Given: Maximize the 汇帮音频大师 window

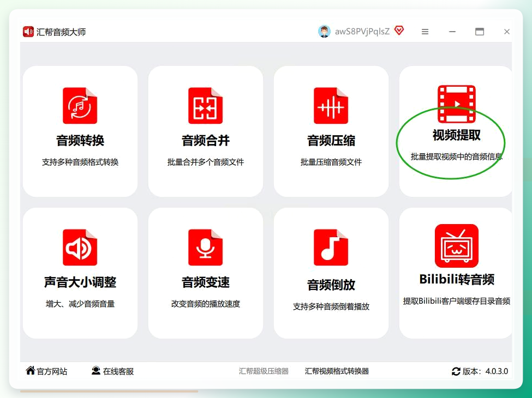Looking at the screenshot, I should (480, 32).
